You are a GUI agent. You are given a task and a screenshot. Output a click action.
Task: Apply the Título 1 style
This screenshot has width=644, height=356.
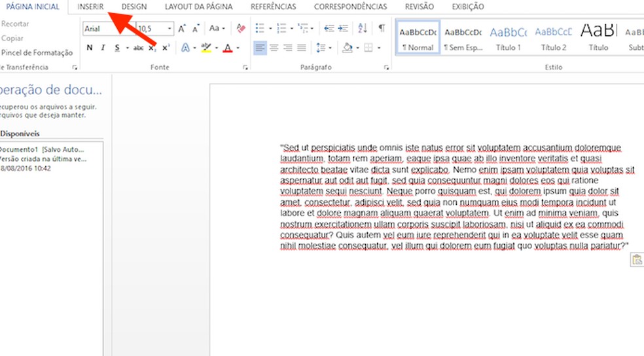coord(508,38)
